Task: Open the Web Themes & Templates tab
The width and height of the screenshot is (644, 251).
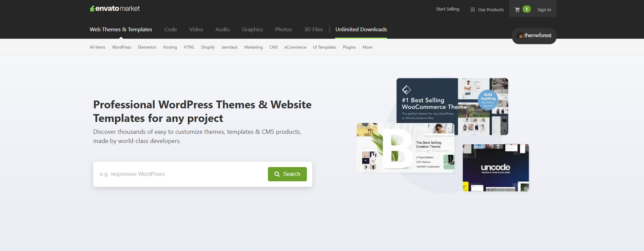Action: point(121,30)
